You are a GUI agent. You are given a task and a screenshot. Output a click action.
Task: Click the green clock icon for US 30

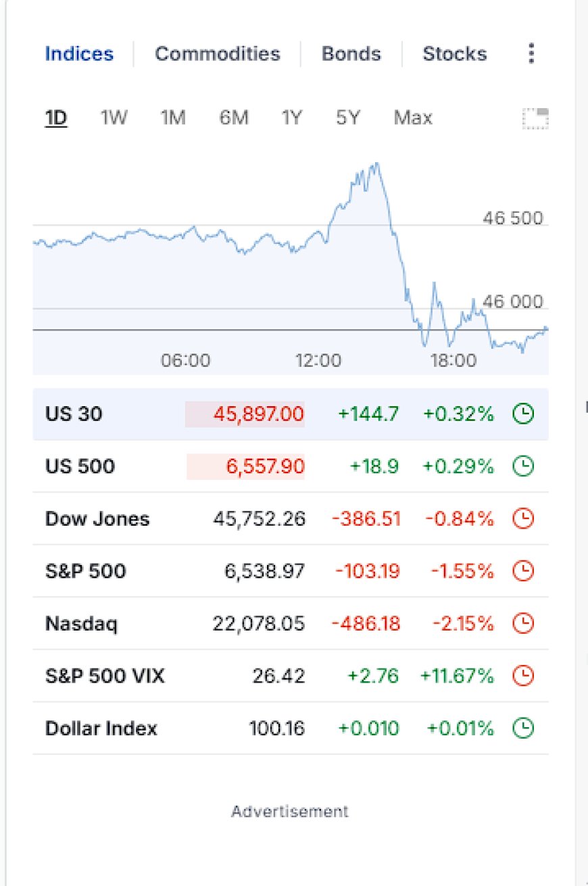(524, 413)
